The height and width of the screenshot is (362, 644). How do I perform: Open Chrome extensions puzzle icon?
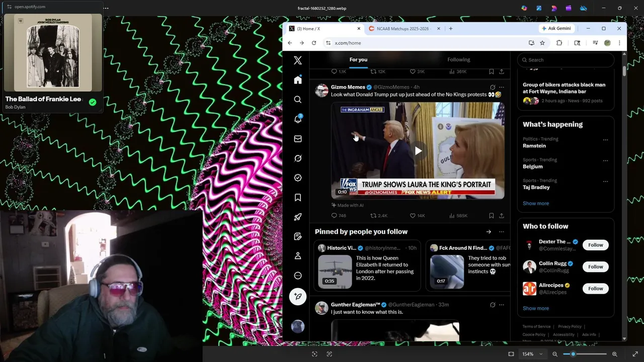coord(559,43)
